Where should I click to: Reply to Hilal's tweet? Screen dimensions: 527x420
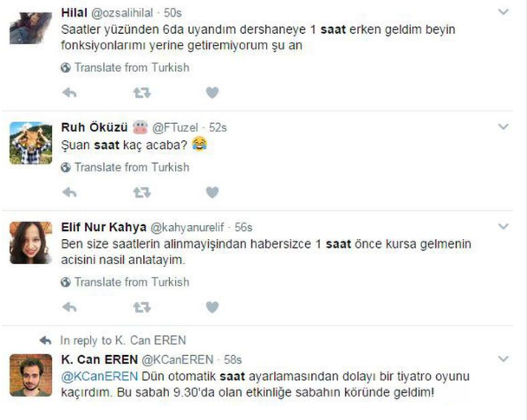[69, 93]
